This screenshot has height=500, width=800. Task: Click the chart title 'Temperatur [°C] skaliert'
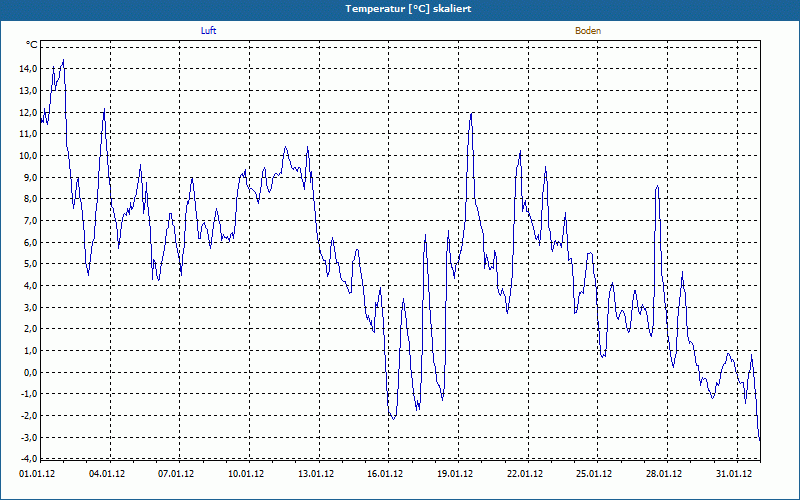408,9
